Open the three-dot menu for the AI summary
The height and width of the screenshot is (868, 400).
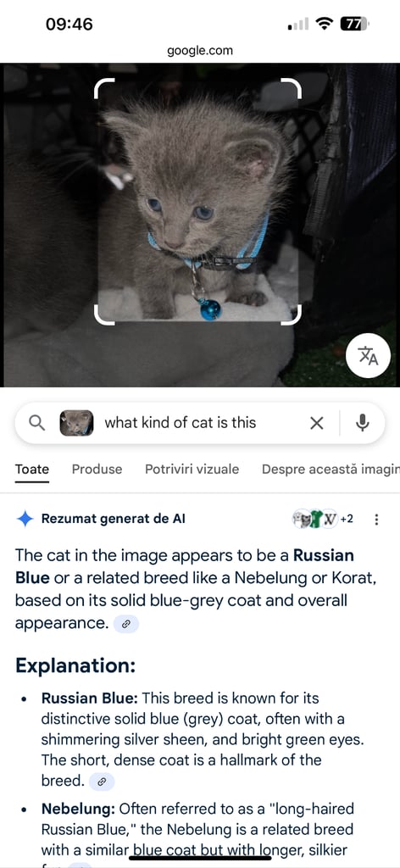click(377, 520)
